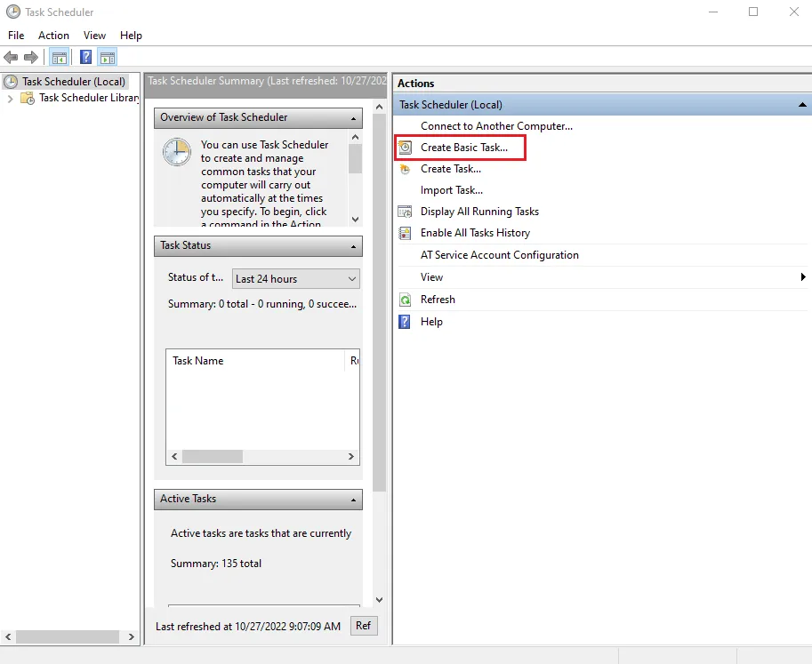
Task: Toggle the Show/Hide Action Pane button
Action: (108, 58)
